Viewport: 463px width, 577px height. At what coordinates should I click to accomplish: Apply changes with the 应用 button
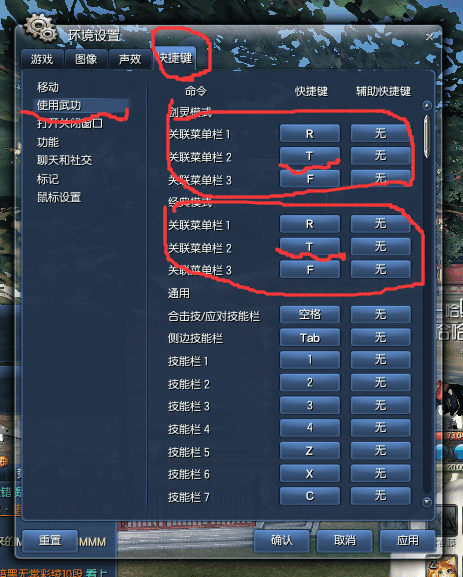407,540
